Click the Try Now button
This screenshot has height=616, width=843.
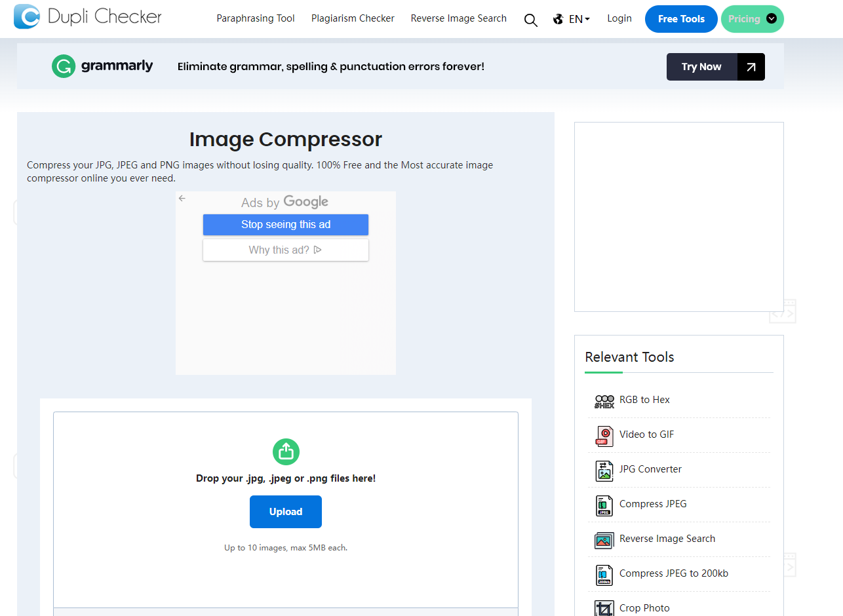pos(716,67)
